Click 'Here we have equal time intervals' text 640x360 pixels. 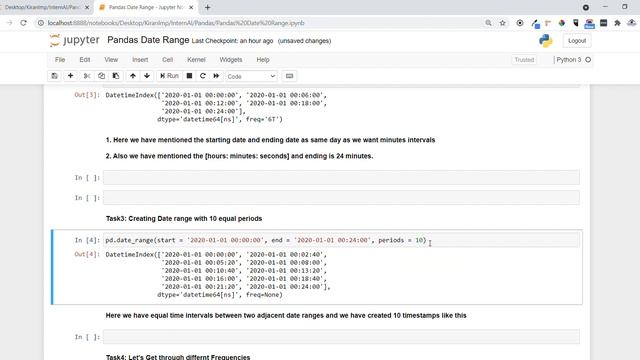point(286,315)
